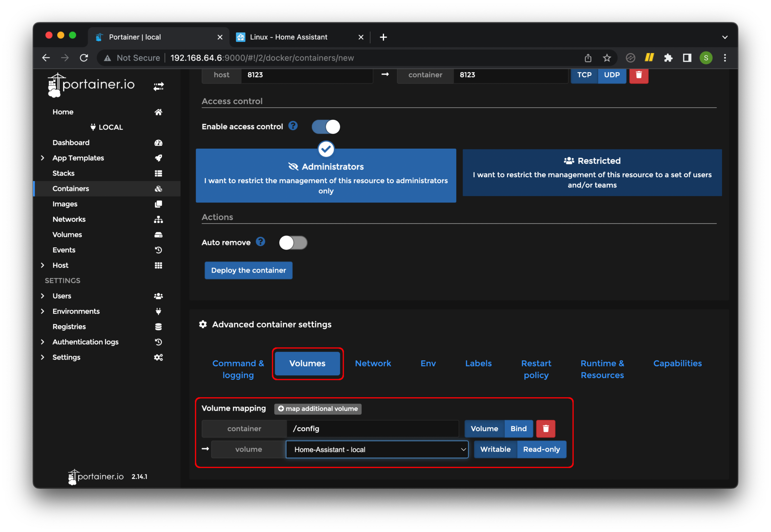
Task: Click the Networks sitemap icon
Action: pos(158,219)
